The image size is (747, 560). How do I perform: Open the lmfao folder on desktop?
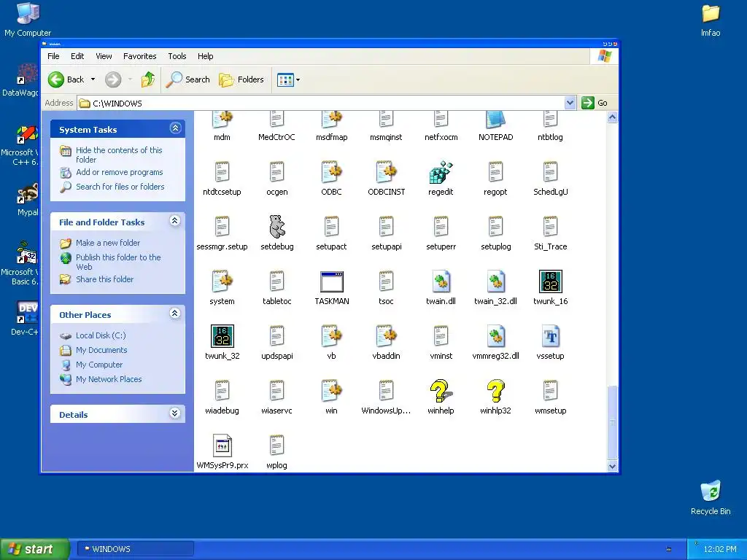coord(711,13)
